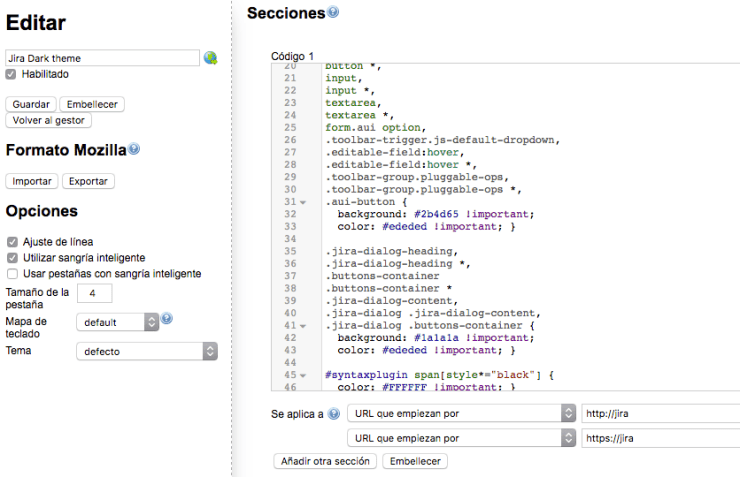Viewport: 740px width, 477px height.
Task: Open help icon next to keymap dropdown
Action: (167, 319)
